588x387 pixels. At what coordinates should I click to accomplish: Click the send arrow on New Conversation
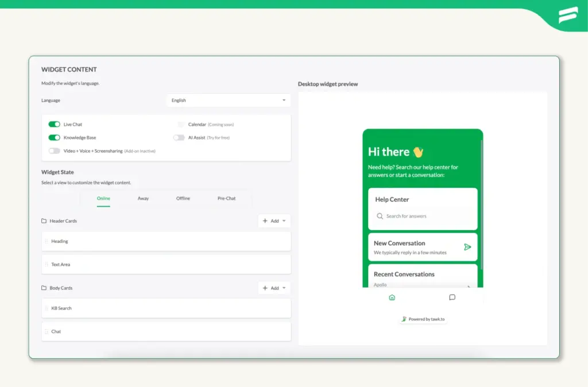467,247
